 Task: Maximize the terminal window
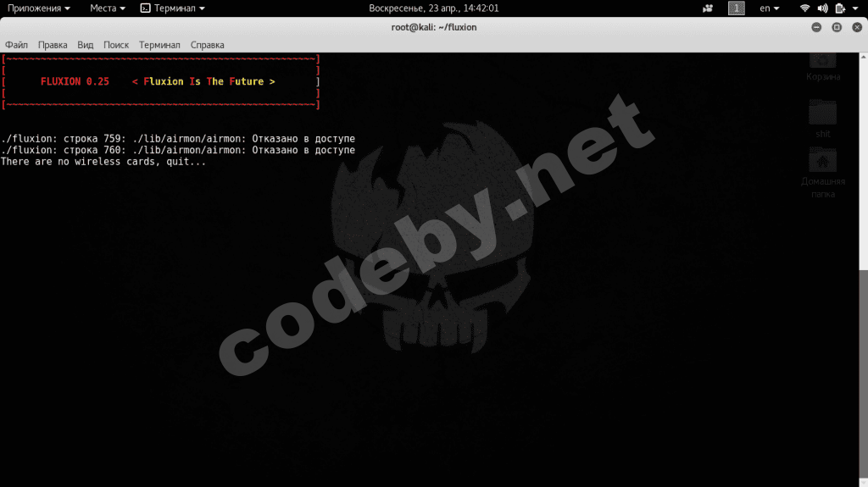(837, 27)
